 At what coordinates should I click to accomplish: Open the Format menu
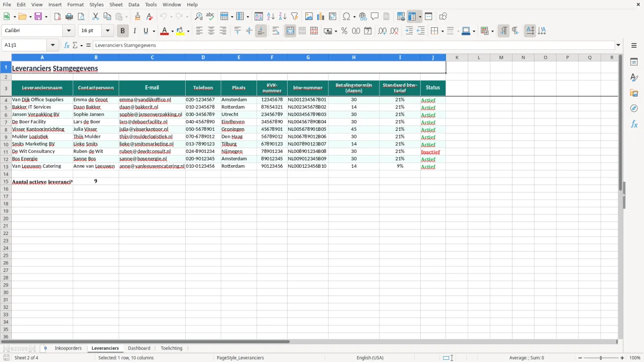click(76, 4)
